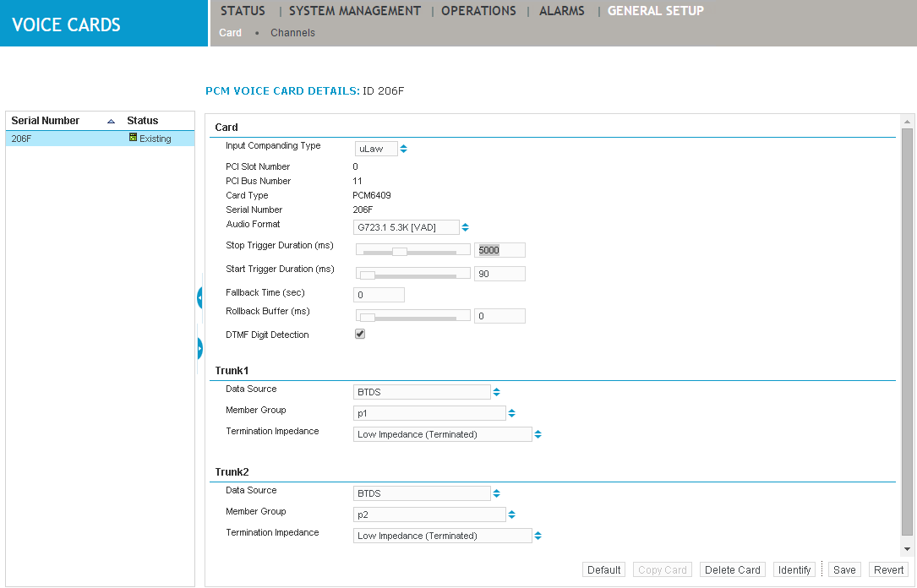This screenshot has height=588, width=917.
Task: Open Trunk2 Data Source dropdown
Action: coord(422,493)
